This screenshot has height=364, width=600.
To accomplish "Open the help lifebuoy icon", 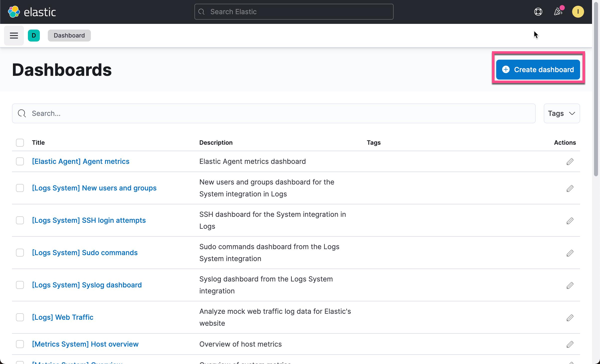I will 538,12.
